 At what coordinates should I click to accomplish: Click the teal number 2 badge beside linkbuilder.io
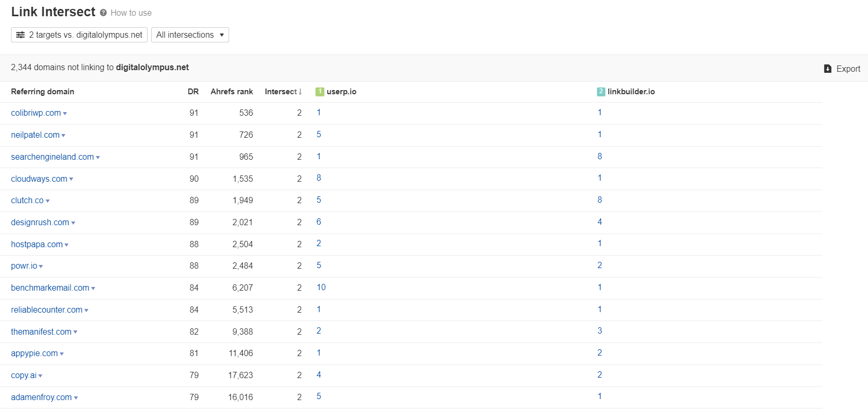[601, 92]
